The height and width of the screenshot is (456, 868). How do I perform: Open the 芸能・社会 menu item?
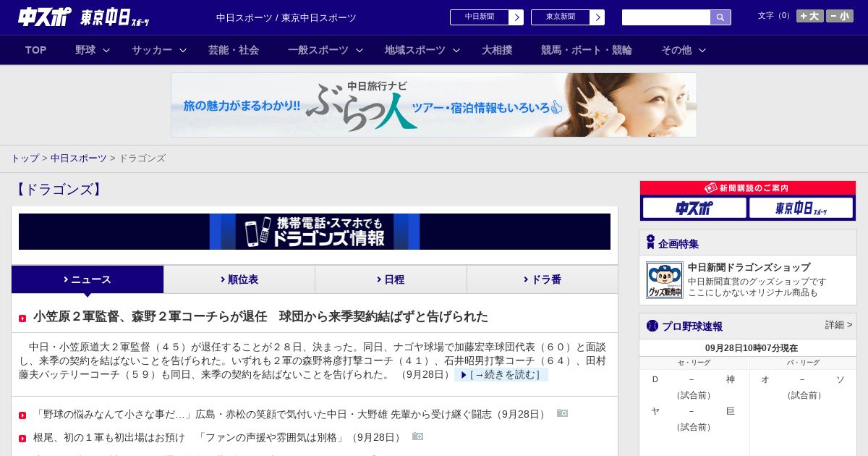(234, 50)
